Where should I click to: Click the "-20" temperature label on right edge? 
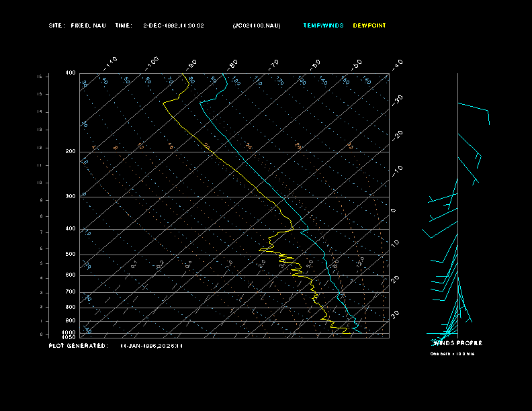pyautogui.click(x=397, y=136)
